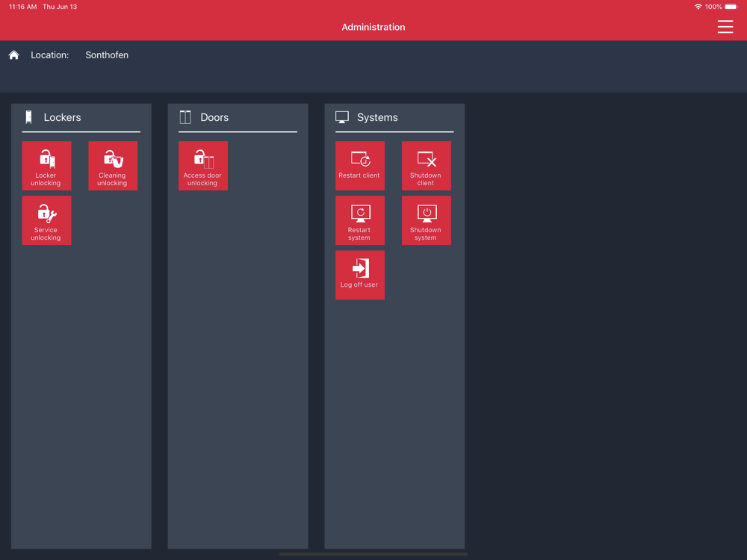Click the Sonthofen location name
The height and width of the screenshot is (560, 747).
click(x=107, y=55)
